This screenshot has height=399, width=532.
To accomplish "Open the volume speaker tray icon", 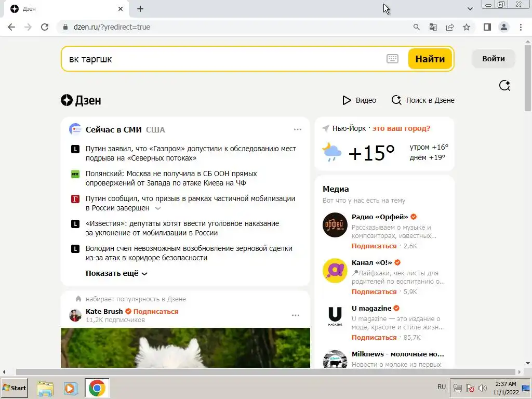I will pyautogui.click(x=482, y=388).
